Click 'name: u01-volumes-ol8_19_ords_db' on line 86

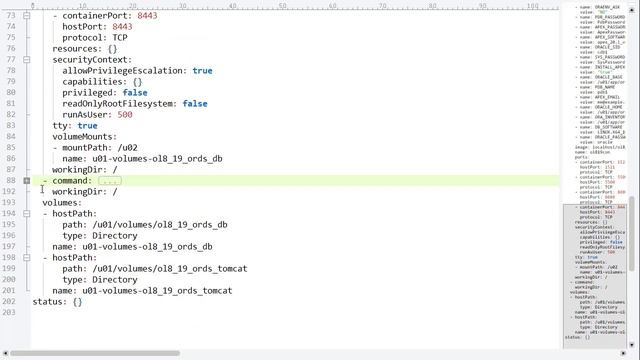[142, 159]
